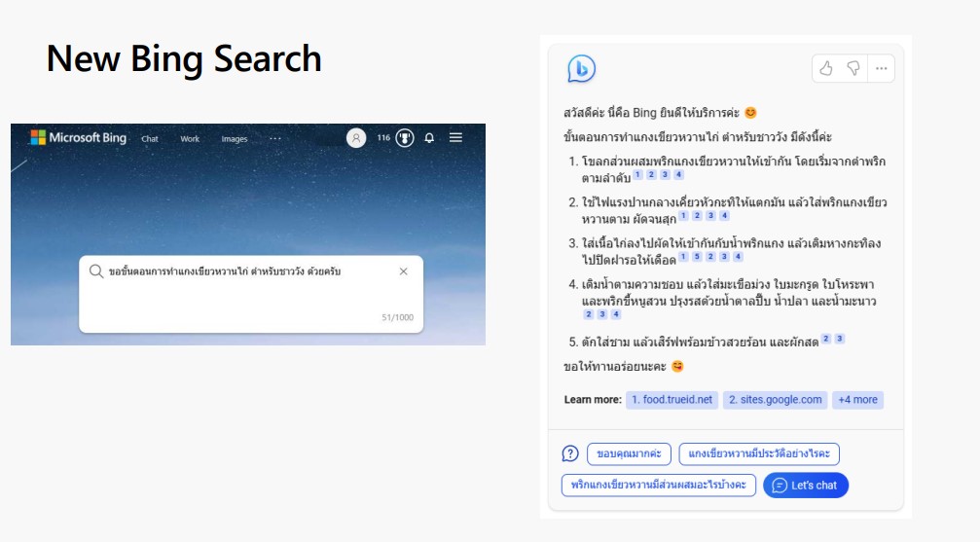Click the 51/1000 character counter
Image resolution: width=980 pixels, height=542 pixels.
tap(397, 317)
